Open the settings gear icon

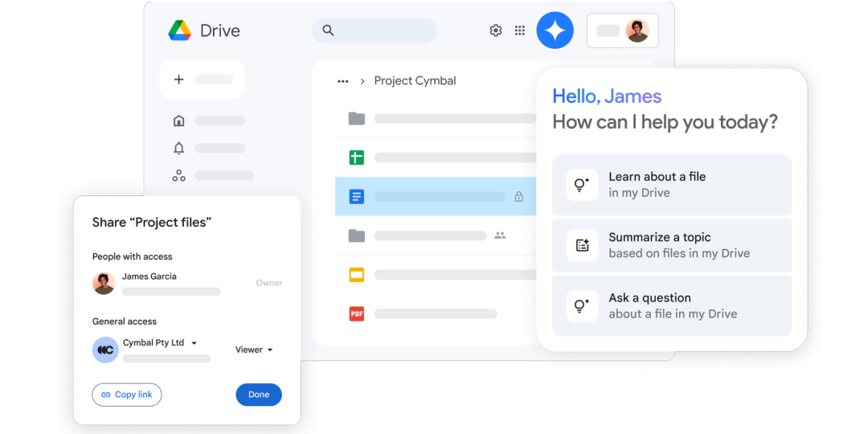[496, 31]
